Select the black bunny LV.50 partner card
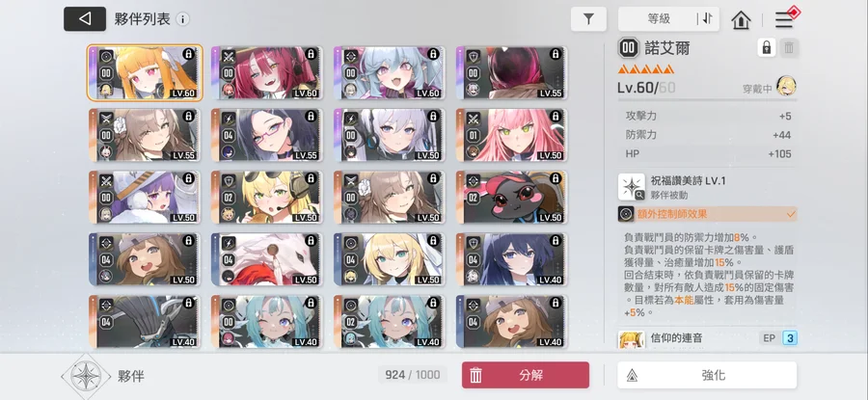Viewport: 868px width, 400px height. click(511, 197)
